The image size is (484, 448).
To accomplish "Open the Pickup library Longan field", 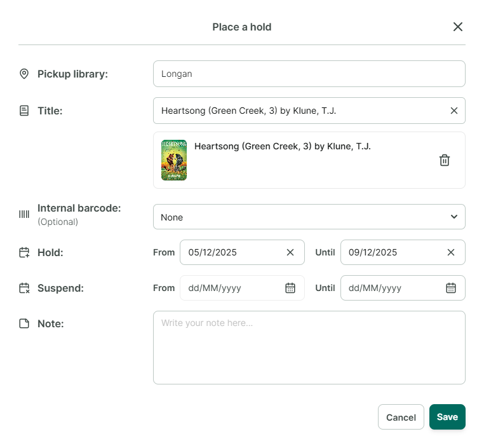I will coord(309,74).
